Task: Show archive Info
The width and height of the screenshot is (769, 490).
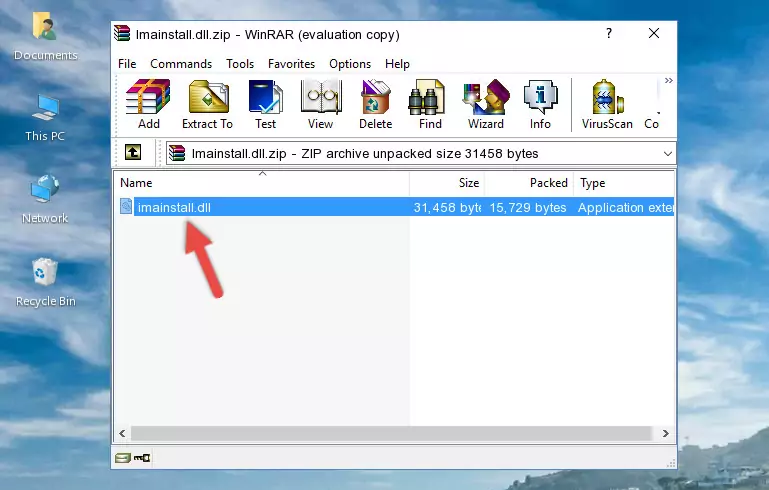Action: [540, 104]
